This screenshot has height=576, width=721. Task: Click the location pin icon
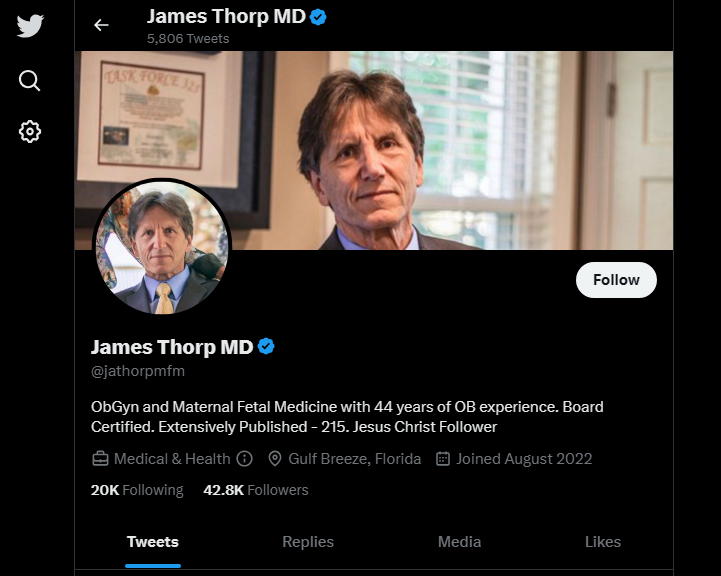click(x=275, y=459)
